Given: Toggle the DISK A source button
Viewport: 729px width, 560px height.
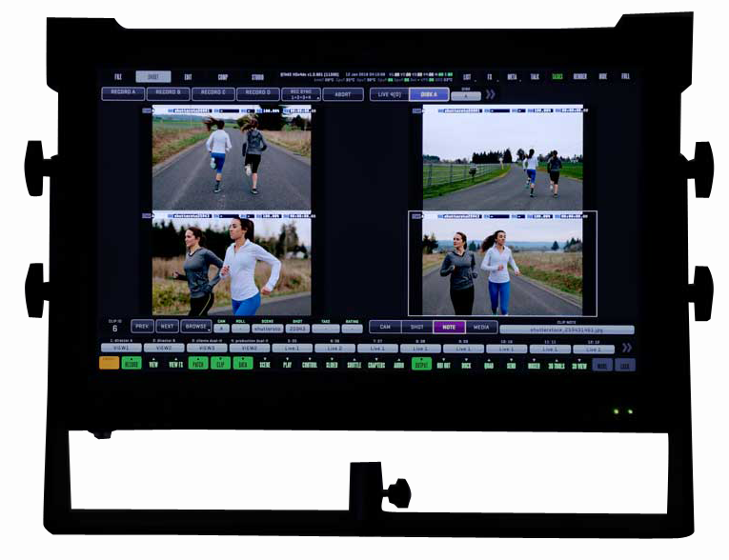Looking at the screenshot, I should tap(429, 94).
